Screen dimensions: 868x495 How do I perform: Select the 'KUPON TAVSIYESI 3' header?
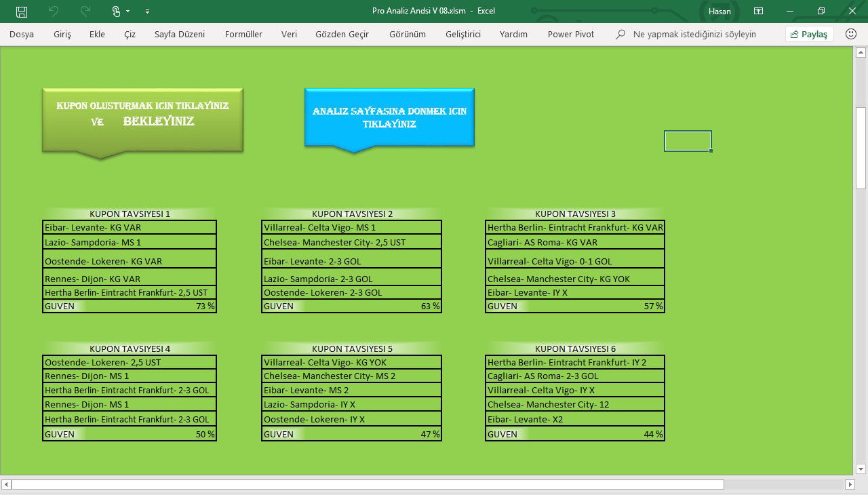575,214
